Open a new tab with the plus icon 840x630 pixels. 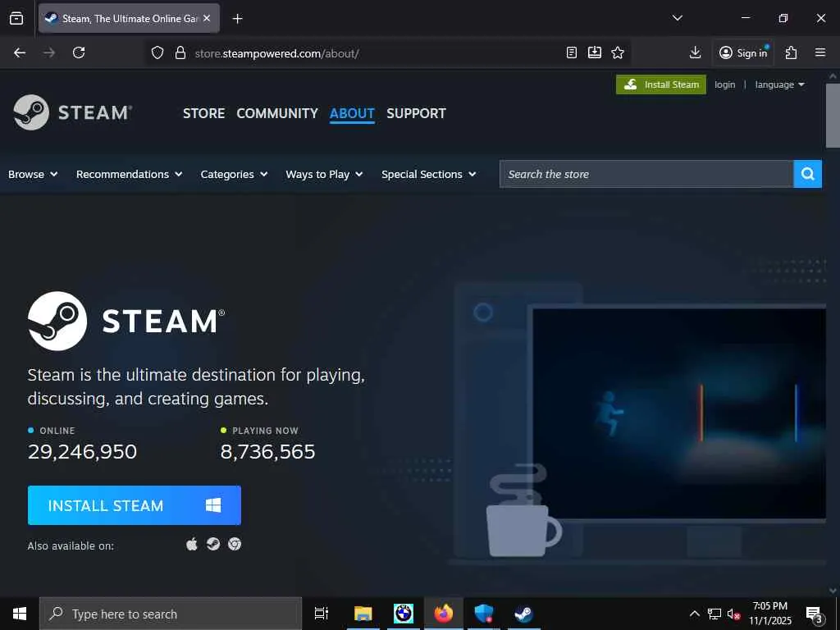pos(237,19)
